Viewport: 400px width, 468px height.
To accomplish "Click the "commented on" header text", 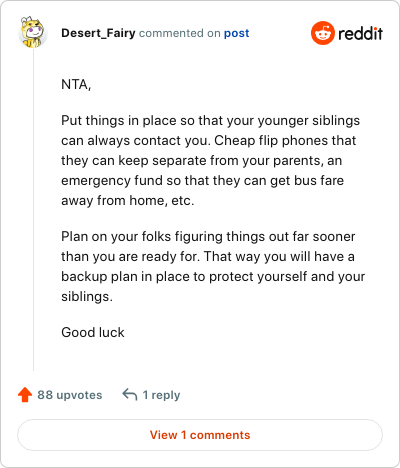I will point(180,33).
